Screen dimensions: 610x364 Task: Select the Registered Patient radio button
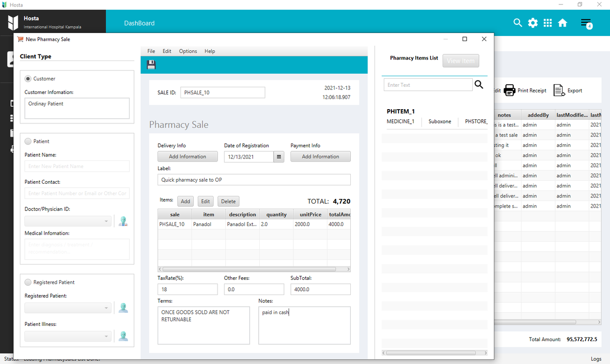point(28,282)
